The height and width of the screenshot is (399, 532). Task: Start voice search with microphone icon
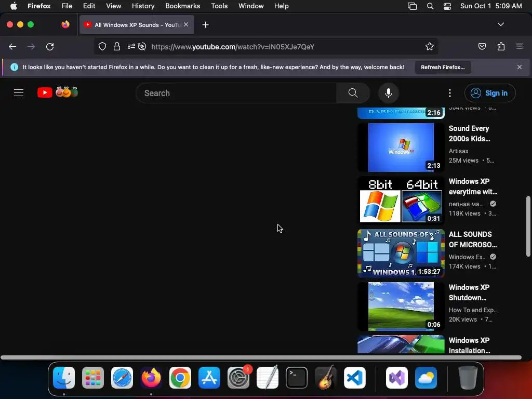tap(389, 93)
